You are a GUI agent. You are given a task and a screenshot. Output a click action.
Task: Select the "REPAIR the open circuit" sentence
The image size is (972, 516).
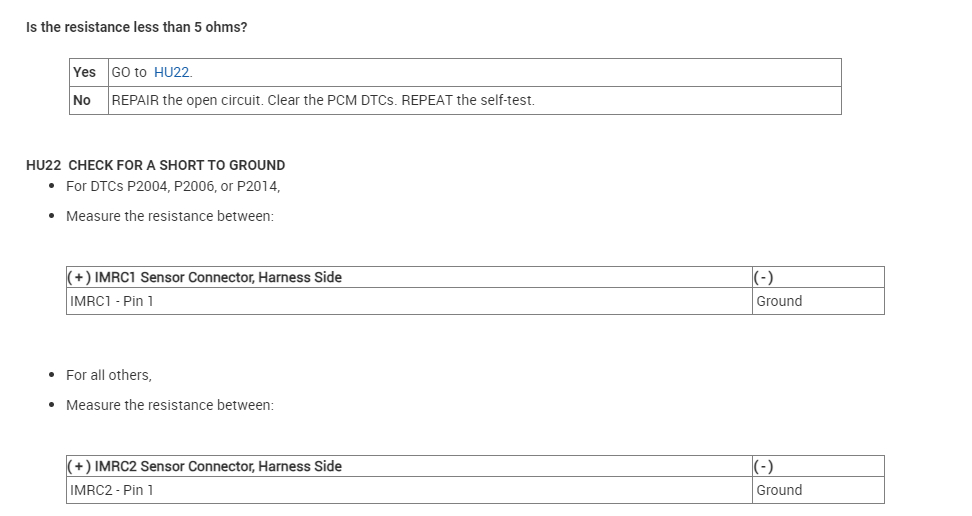pyautogui.click(x=189, y=100)
